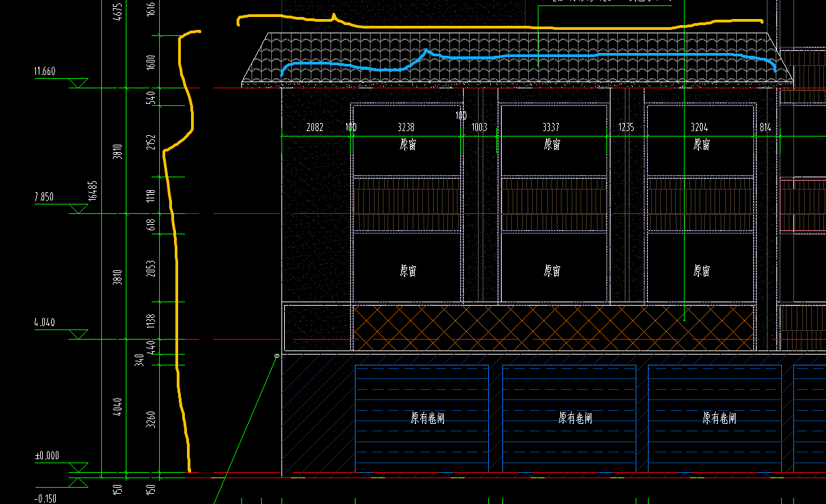Click the 3260 vertical dimension text
The width and height of the screenshot is (826, 504).
click(151, 418)
